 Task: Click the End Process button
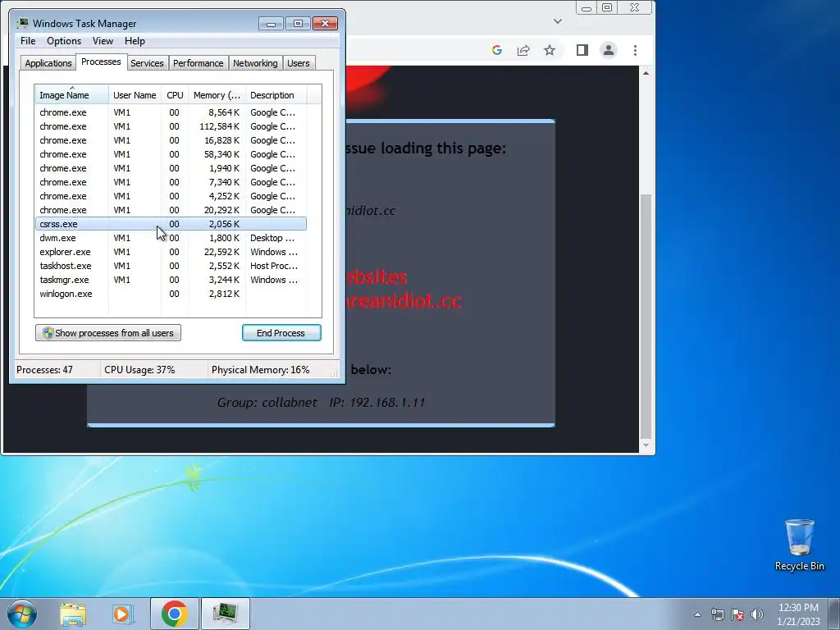point(281,333)
